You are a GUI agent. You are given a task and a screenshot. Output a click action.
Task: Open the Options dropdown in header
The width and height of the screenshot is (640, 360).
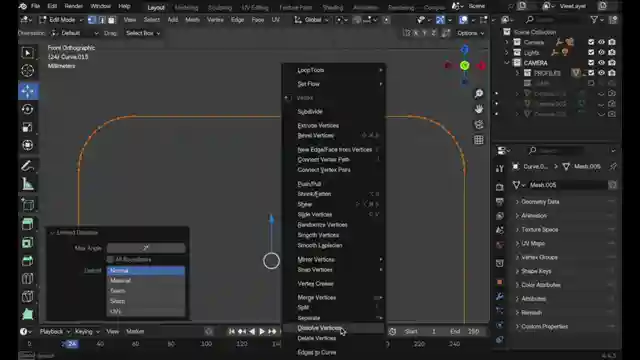click(470, 33)
